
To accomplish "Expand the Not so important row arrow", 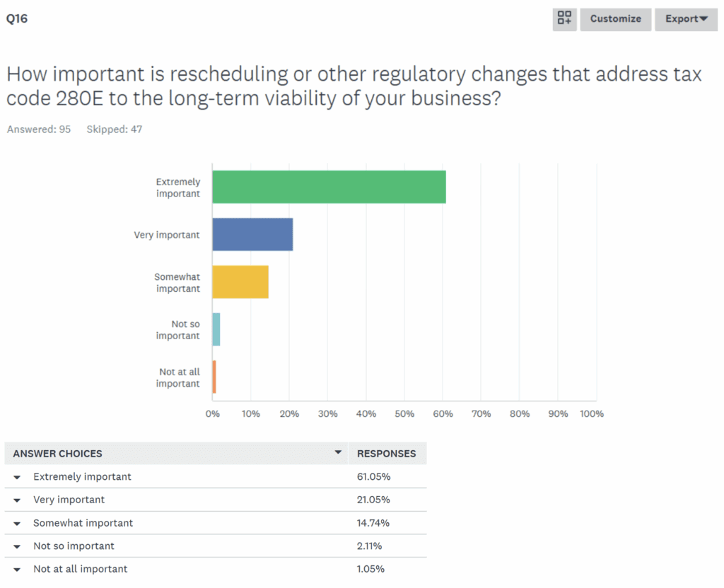I will 18,546.
